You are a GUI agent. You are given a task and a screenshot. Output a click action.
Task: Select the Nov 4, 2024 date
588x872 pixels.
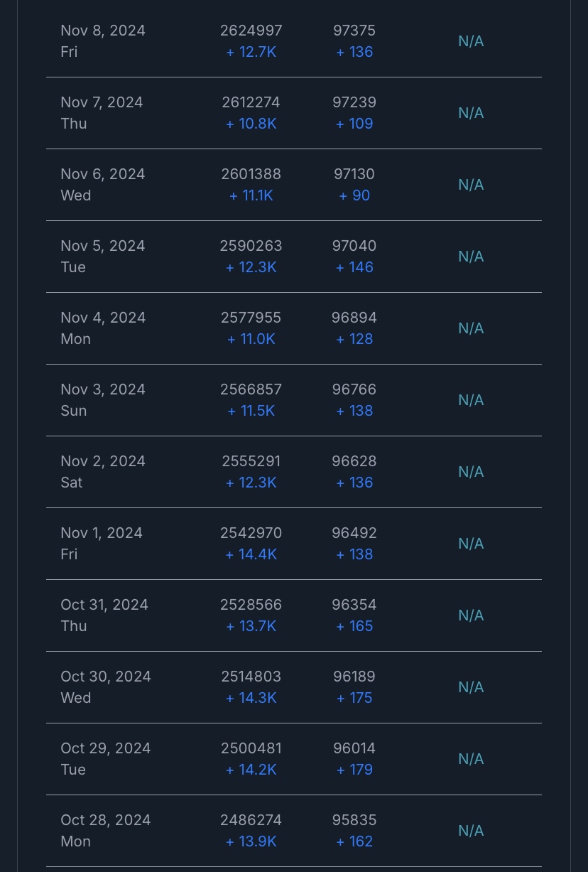[103, 318]
